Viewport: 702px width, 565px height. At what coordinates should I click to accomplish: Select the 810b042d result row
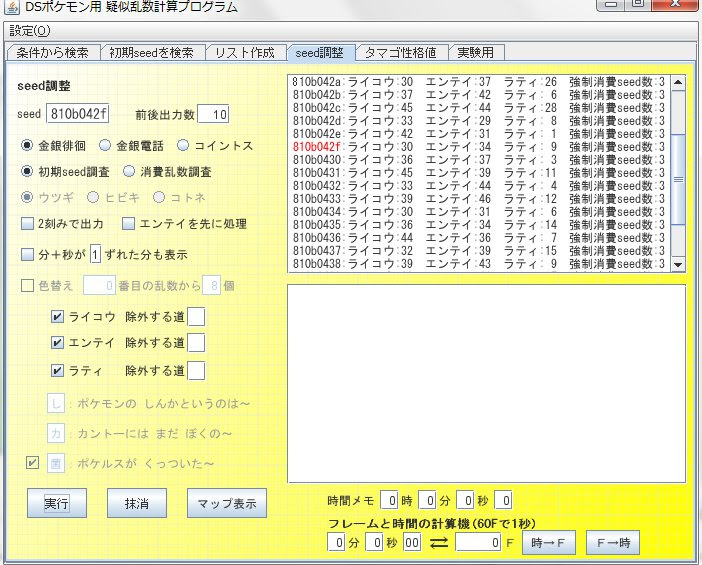tap(479, 121)
